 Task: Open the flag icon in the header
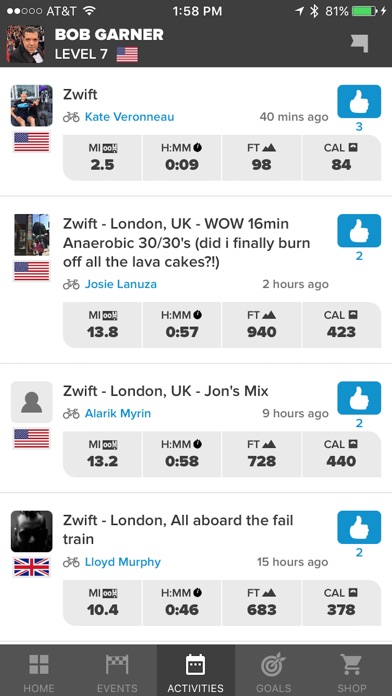[x=359, y=44]
